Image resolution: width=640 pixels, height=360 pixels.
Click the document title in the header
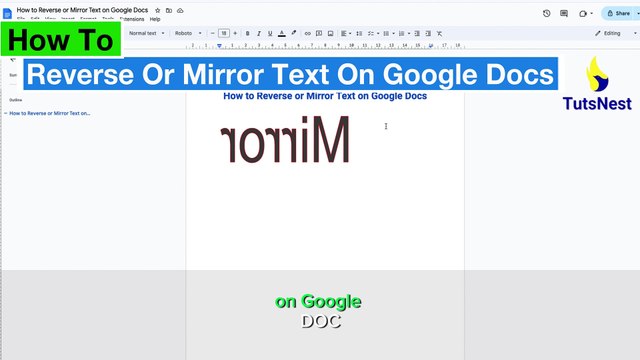tap(82, 10)
